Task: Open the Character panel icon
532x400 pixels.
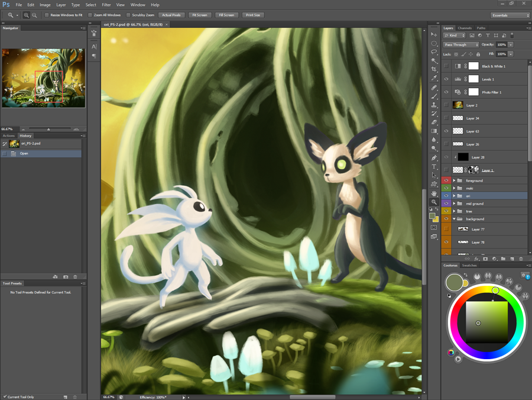Action: tap(94, 47)
